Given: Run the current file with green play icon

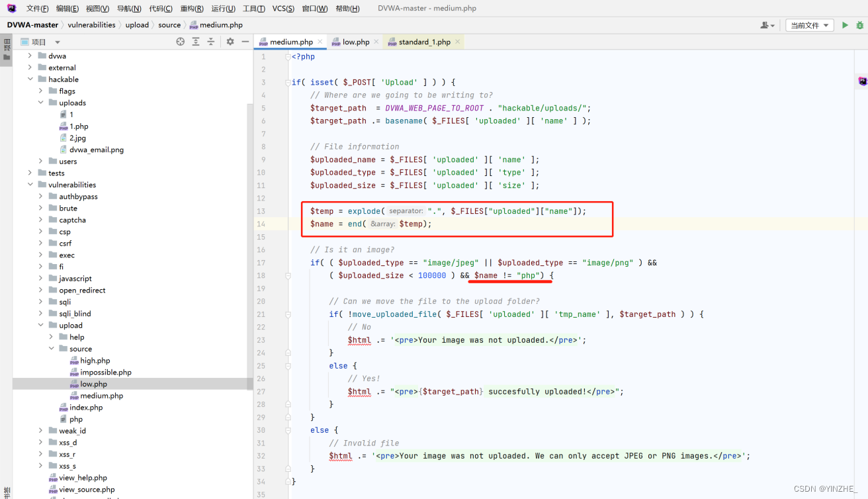Looking at the screenshot, I should (845, 25).
